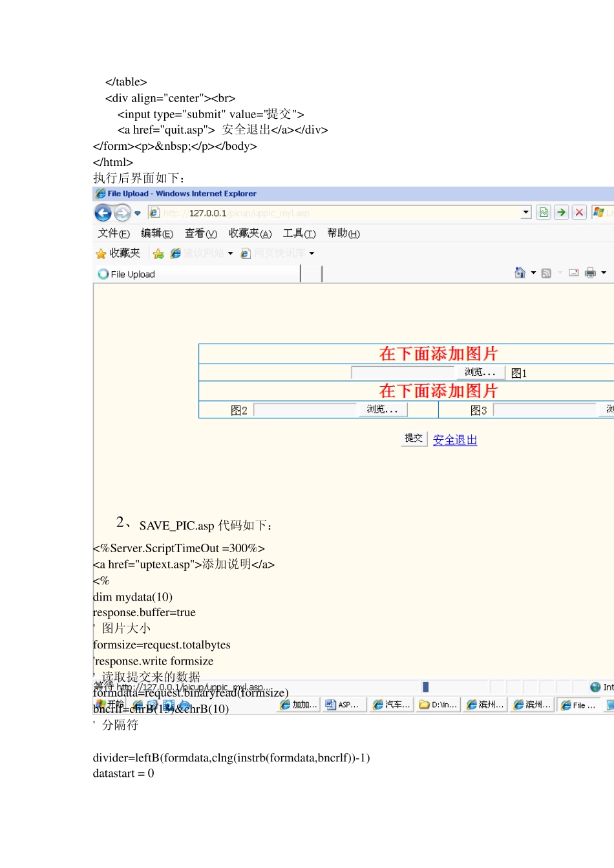The height and width of the screenshot is (868, 614).
Task: Select the File Upload browser tab
Action: point(197,274)
